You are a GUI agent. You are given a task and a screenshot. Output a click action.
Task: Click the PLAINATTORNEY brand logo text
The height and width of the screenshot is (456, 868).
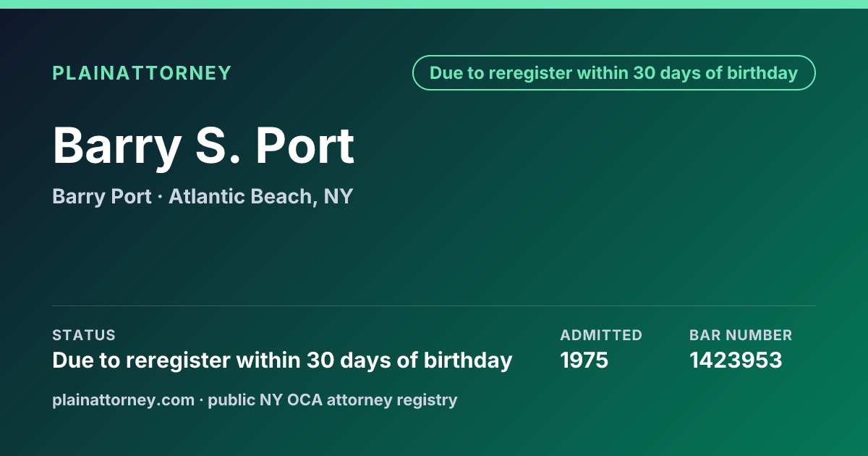142,73
